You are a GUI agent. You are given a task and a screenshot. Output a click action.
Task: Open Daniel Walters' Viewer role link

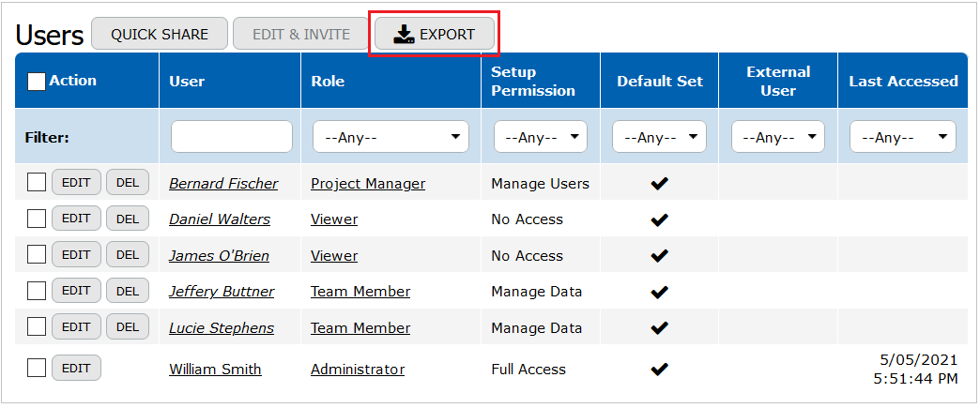pyautogui.click(x=334, y=219)
